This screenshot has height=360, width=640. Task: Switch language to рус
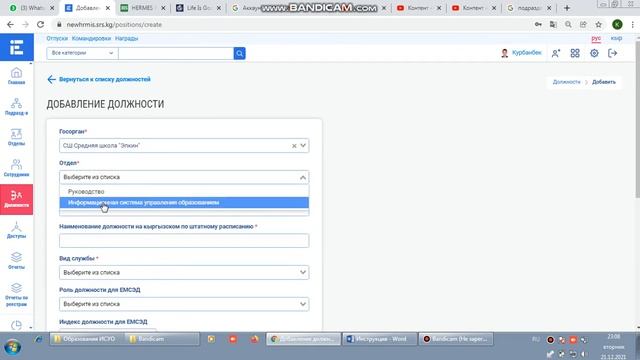pyautogui.click(x=596, y=38)
